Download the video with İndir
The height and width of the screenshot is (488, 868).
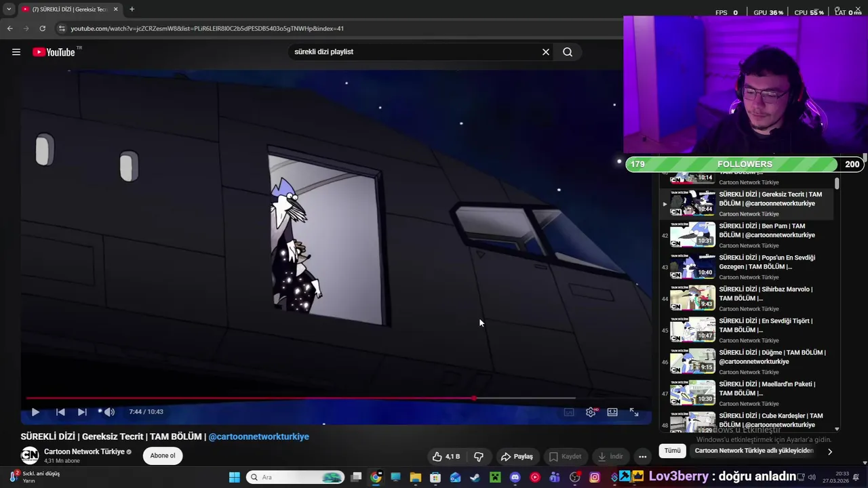610,456
